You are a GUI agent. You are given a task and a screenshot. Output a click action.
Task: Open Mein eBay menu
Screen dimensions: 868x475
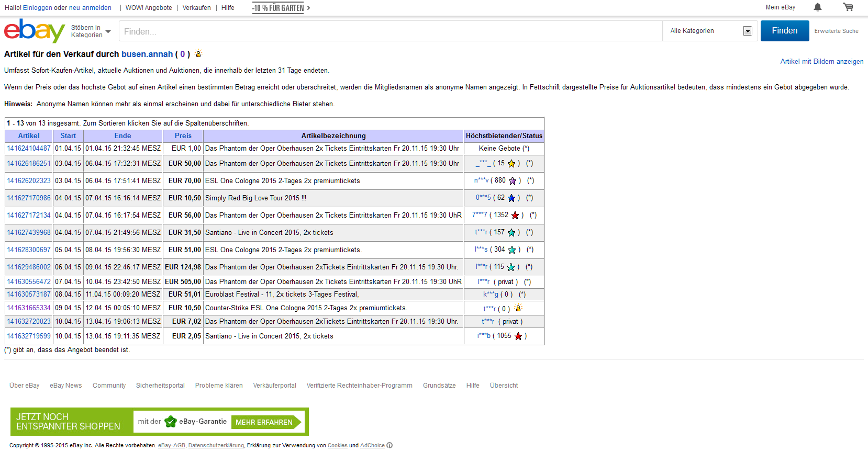(780, 7)
